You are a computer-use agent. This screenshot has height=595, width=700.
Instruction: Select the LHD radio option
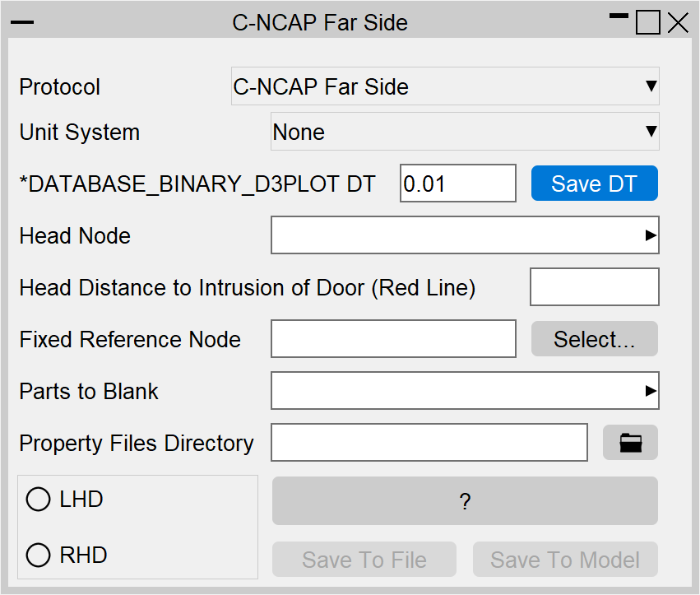pos(39,499)
